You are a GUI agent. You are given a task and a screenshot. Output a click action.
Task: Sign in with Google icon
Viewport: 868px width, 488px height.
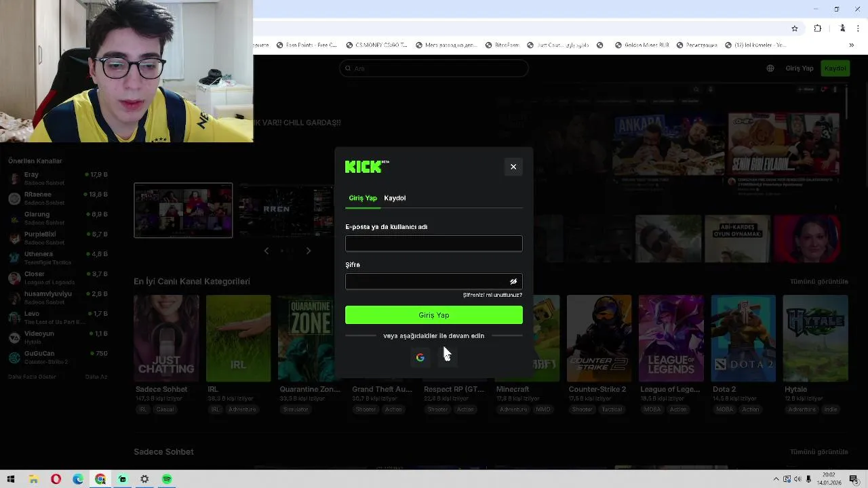420,357
